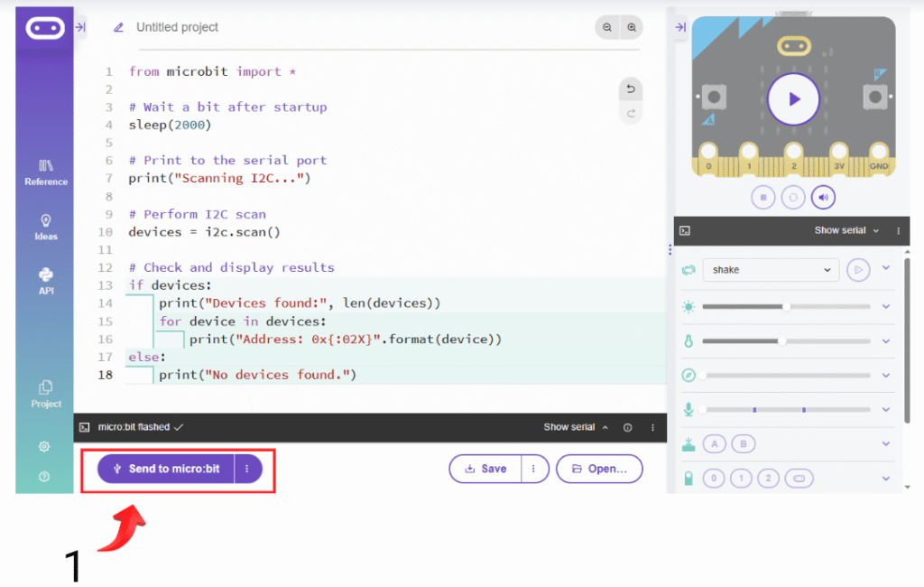Open Send to micro:bit more options

[x=247, y=469]
